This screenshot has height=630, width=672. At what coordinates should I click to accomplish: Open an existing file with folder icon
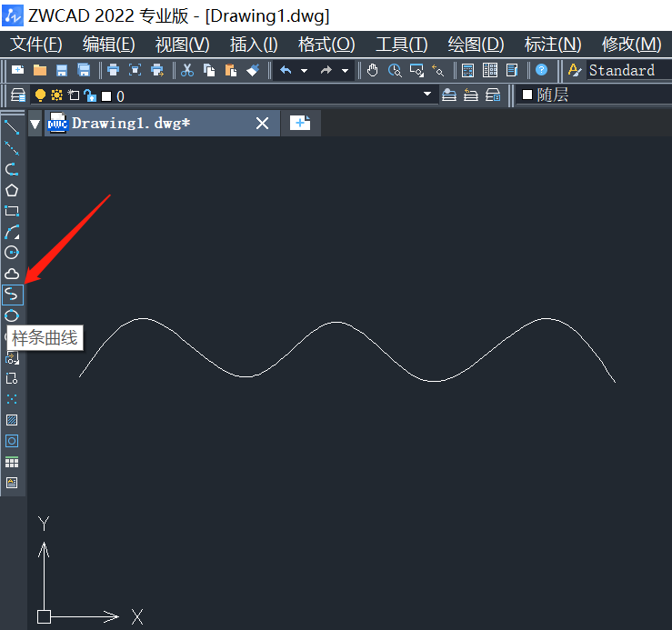(40, 70)
